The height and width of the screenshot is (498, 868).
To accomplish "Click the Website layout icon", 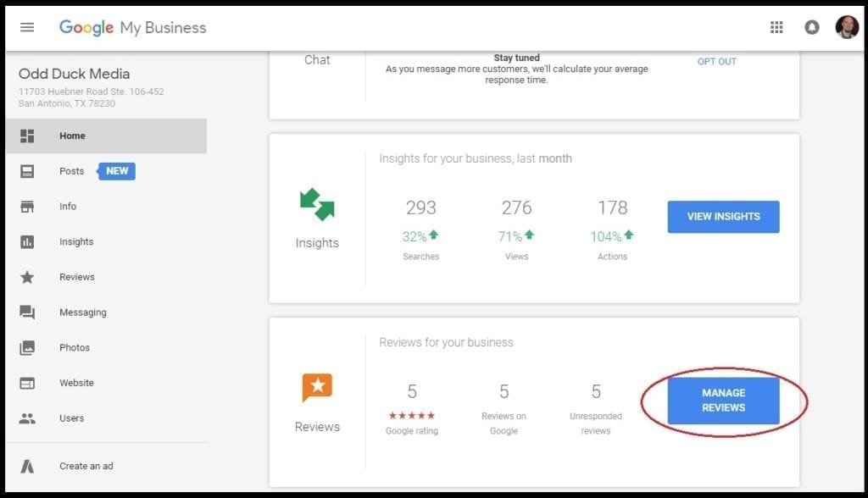I will [27, 383].
